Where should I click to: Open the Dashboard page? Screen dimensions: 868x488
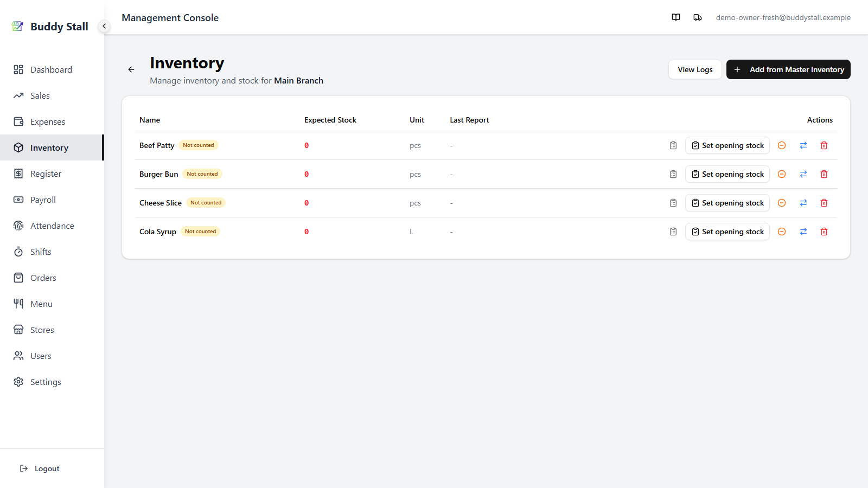51,69
